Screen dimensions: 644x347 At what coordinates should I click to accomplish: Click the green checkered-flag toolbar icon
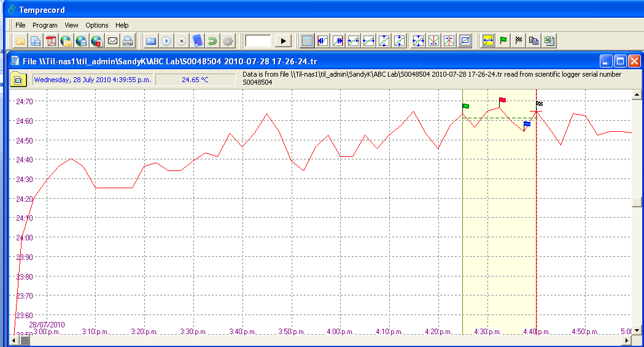(519, 41)
